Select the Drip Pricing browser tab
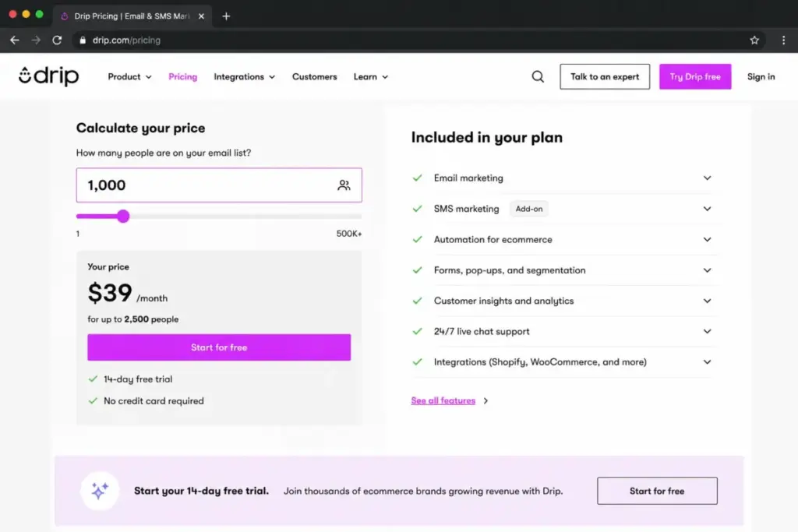Image resolution: width=798 pixels, height=532 pixels. click(132, 16)
